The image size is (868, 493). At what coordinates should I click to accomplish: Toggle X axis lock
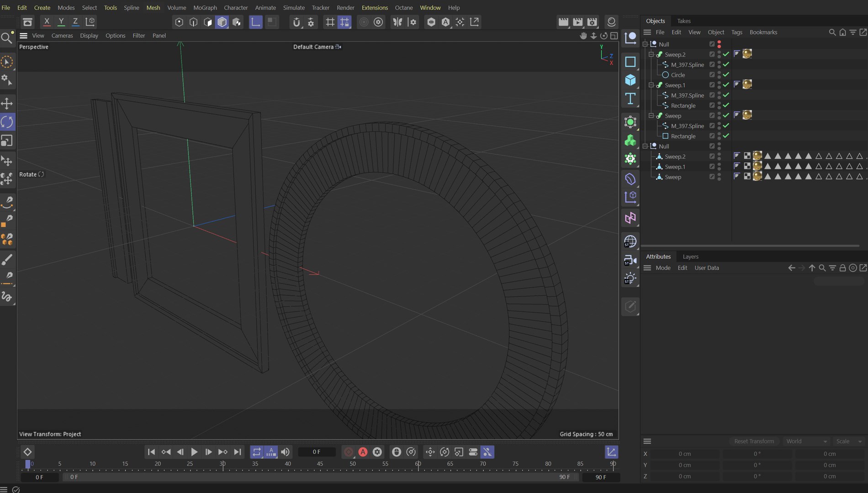tap(47, 21)
